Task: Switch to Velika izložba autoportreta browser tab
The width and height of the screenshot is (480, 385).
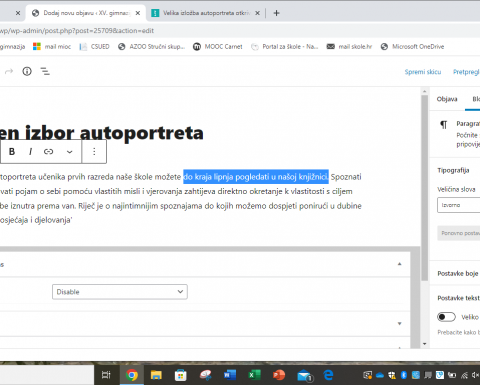Action: (x=206, y=13)
